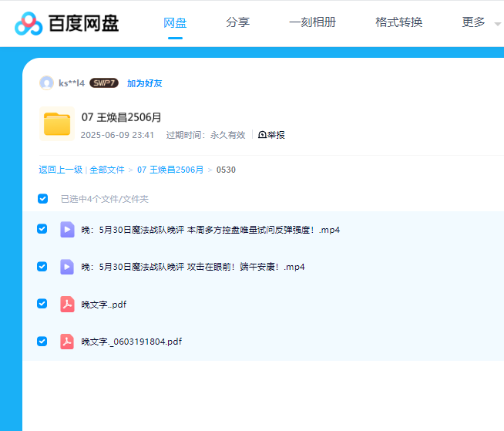Go to the 格式转换 tab
The height and width of the screenshot is (431, 504).
click(x=398, y=22)
